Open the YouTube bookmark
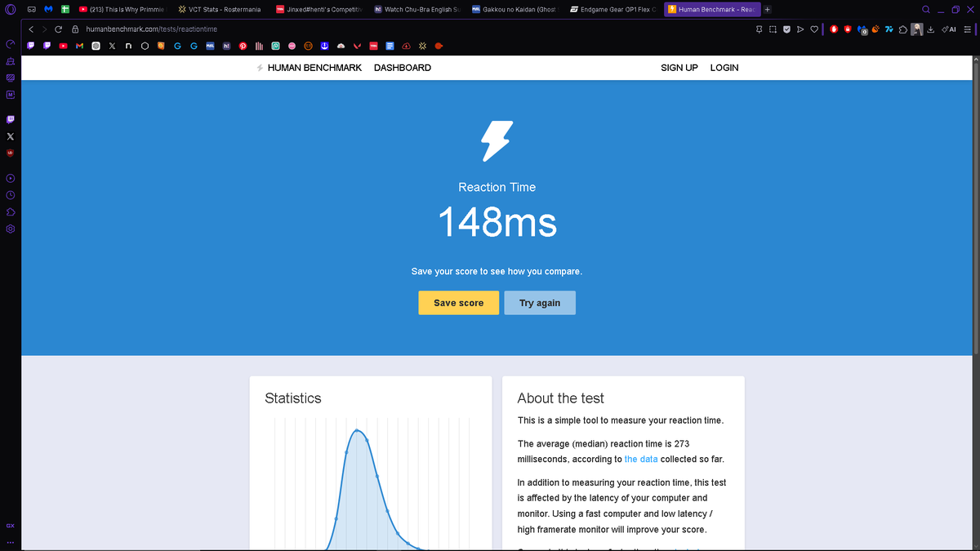The width and height of the screenshot is (980, 551). coord(64,46)
